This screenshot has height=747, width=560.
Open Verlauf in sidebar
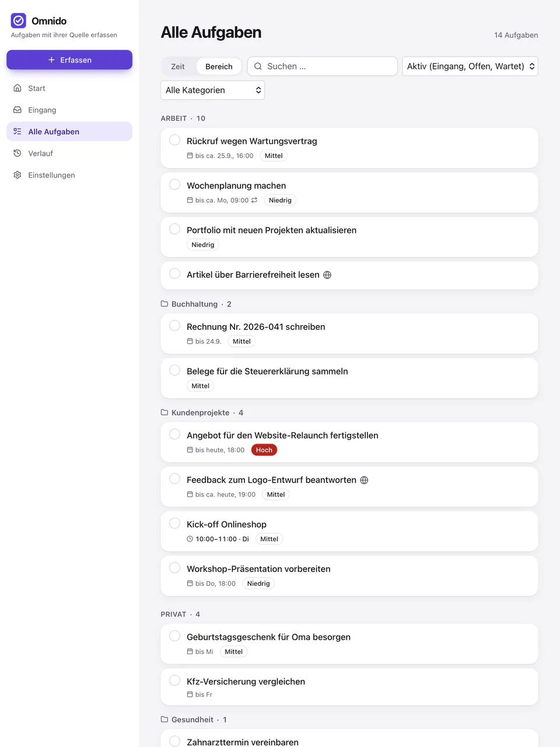(x=69, y=153)
